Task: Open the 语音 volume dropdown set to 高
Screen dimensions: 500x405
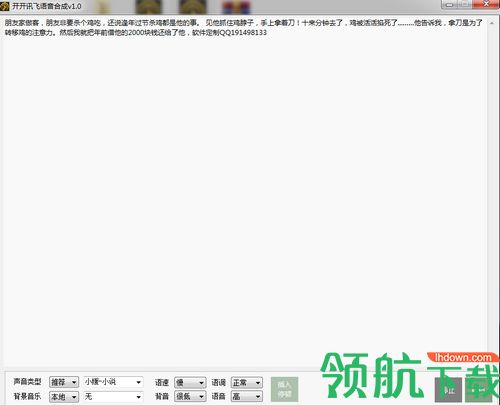Action: [247, 396]
